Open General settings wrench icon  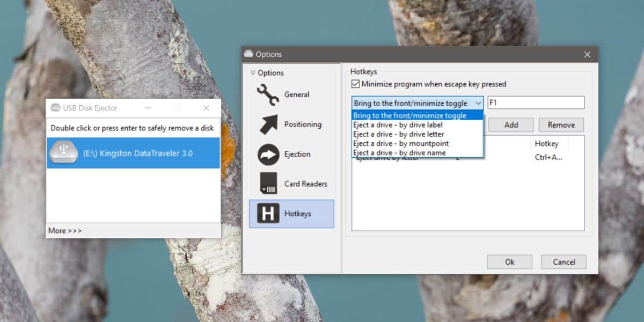(268, 94)
